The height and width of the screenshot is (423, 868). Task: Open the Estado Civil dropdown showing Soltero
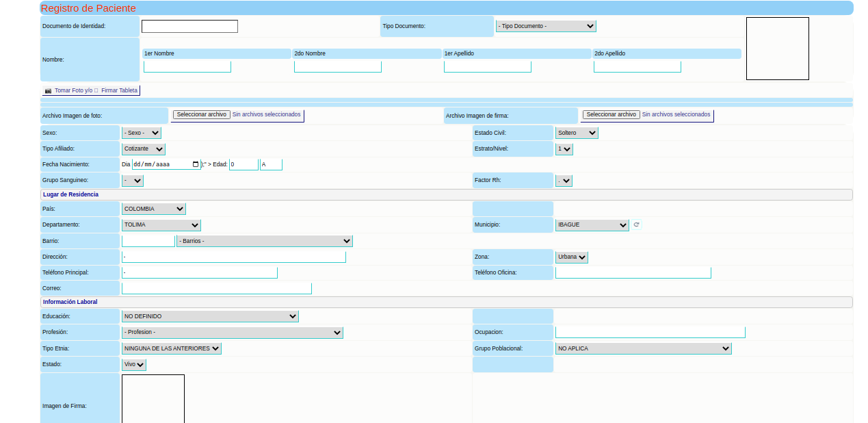(x=576, y=133)
